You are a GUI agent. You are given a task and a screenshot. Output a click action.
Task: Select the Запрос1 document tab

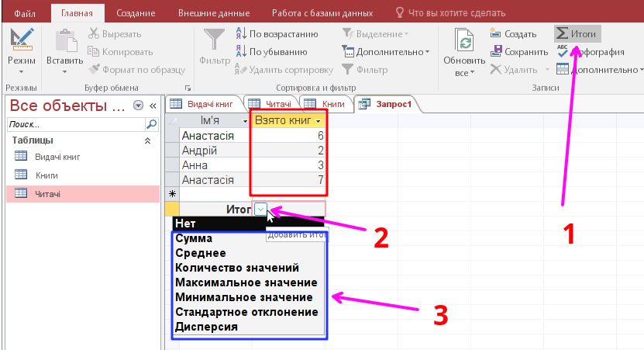click(x=386, y=104)
